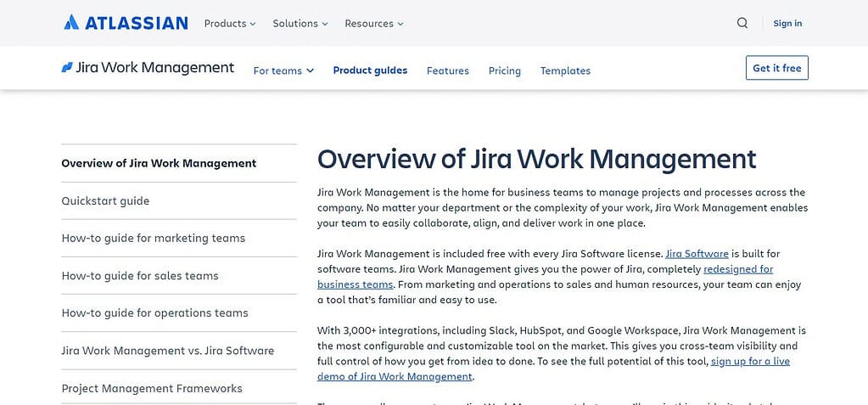The height and width of the screenshot is (405, 868).
Task: Click the Jira Work Management logo
Action: [148, 68]
